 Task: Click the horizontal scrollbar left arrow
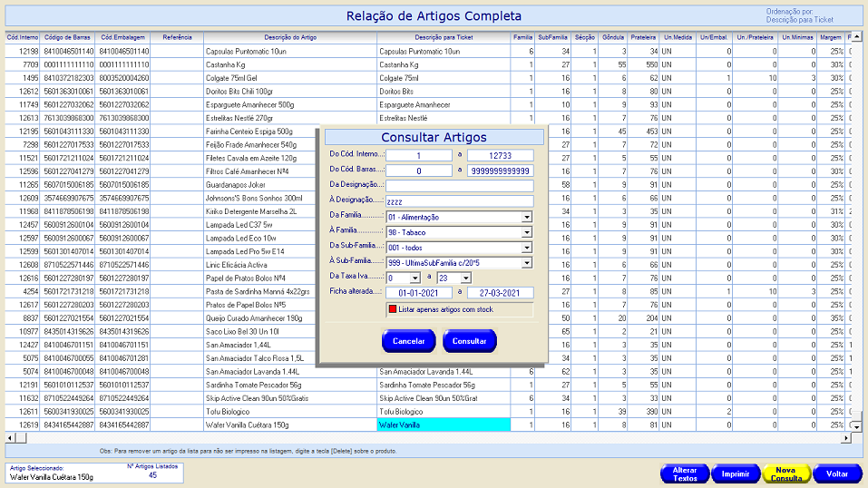click(9, 436)
